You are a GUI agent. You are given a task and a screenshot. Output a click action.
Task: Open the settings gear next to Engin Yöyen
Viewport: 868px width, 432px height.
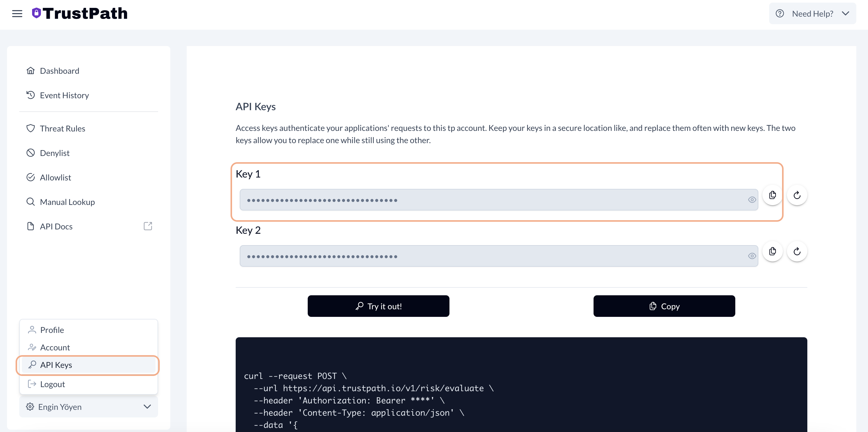click(x=30, y=407)
